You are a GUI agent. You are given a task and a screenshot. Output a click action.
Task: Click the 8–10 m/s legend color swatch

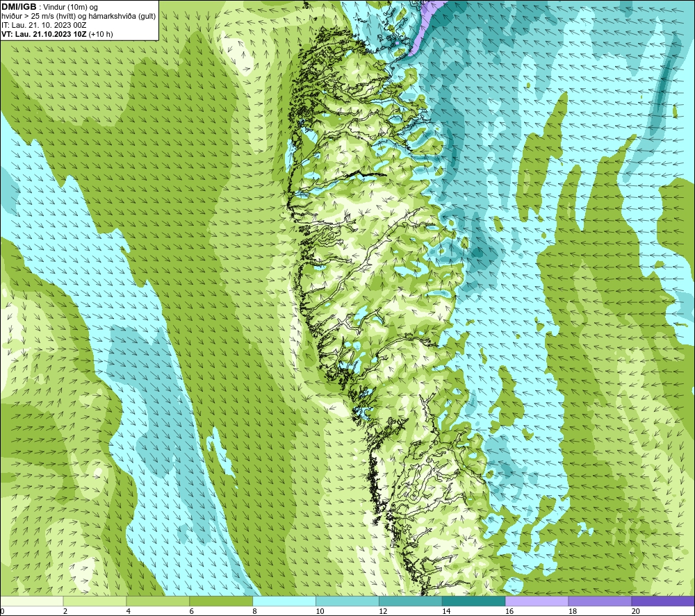(284, 601)
